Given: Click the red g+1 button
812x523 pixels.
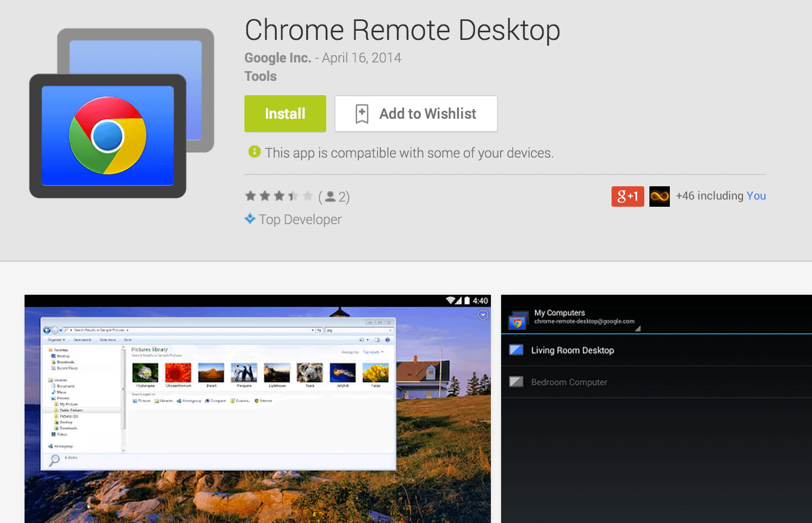Looking at the screenshot, I should (627, 197).
